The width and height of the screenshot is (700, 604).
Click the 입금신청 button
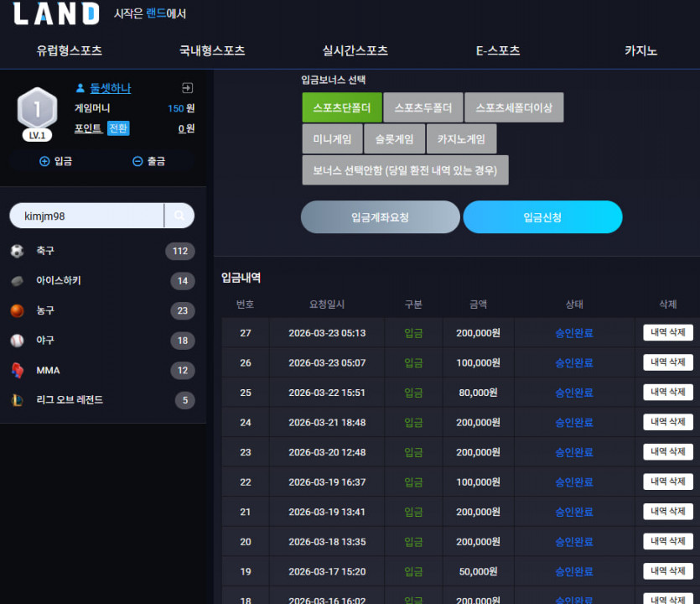[x=542, y=217]
